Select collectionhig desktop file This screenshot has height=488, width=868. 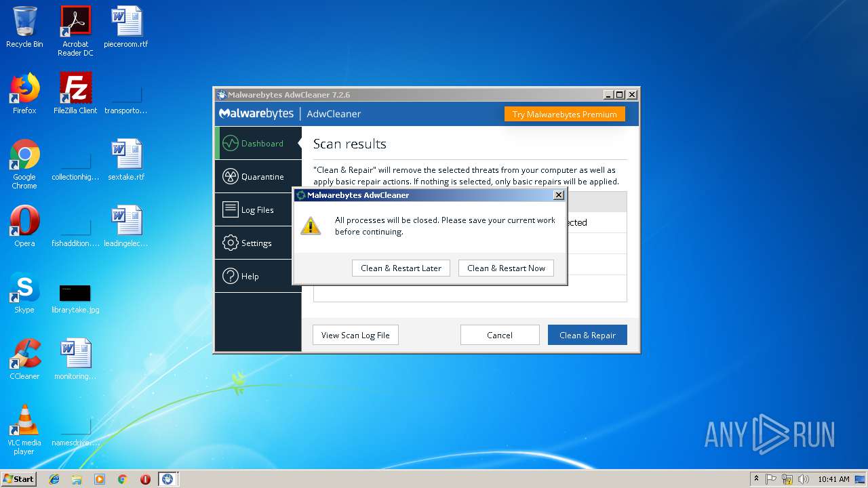tap(75, 164)
